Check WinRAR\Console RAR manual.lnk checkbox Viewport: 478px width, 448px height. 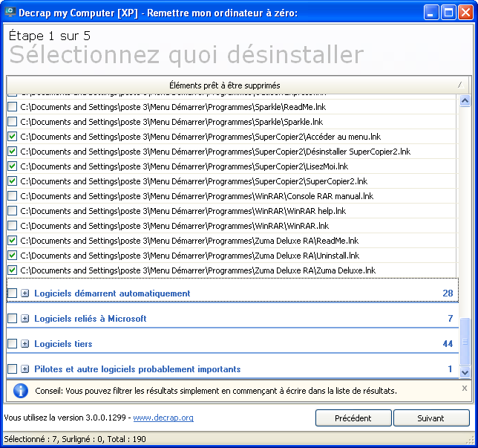pyautogui.click(x=12, y=196)
